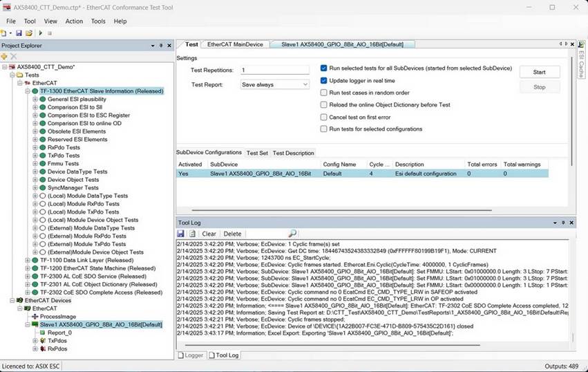
Task: Open the Tool menu
Action: click(30, 21)
